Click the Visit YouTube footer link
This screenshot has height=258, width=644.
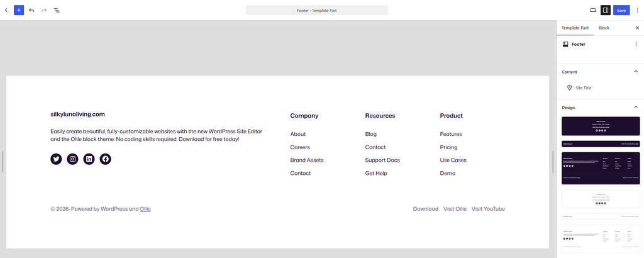click(x=488, y=209)
